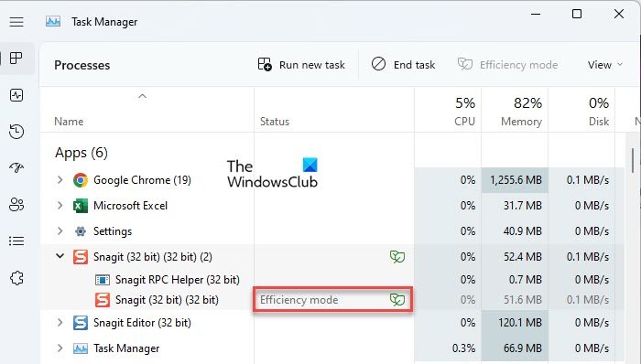Expand the Task Manager process group

click(x=60, y=348)
